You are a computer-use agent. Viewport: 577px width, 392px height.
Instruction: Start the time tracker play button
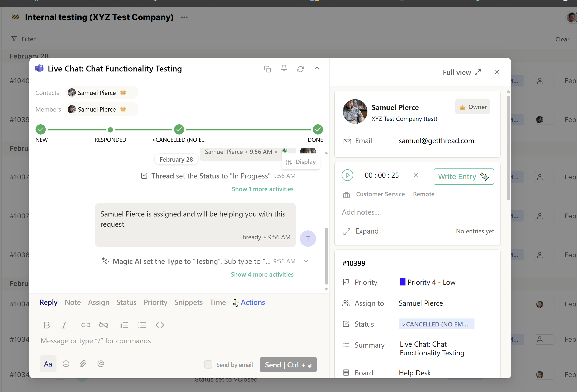[x=347, y=175]
